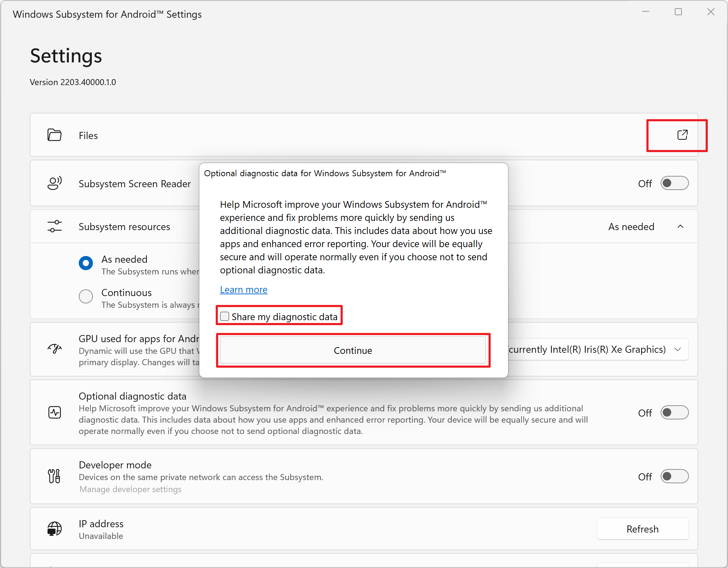Click the IP address globe icon
This screenshot has width=728, height=568.
coord(55,529)
